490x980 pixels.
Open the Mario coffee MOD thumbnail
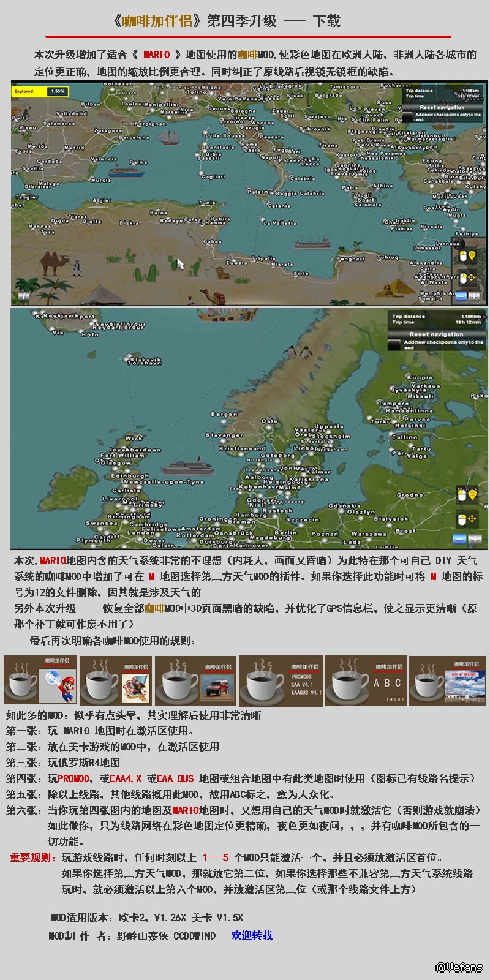pos(40,680)
